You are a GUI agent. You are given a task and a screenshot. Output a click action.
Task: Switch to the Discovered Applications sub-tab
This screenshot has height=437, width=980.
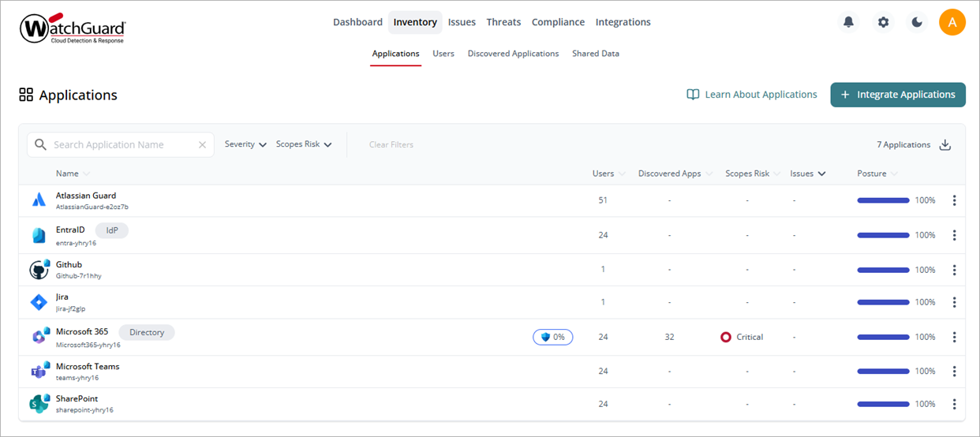[513, 54]
